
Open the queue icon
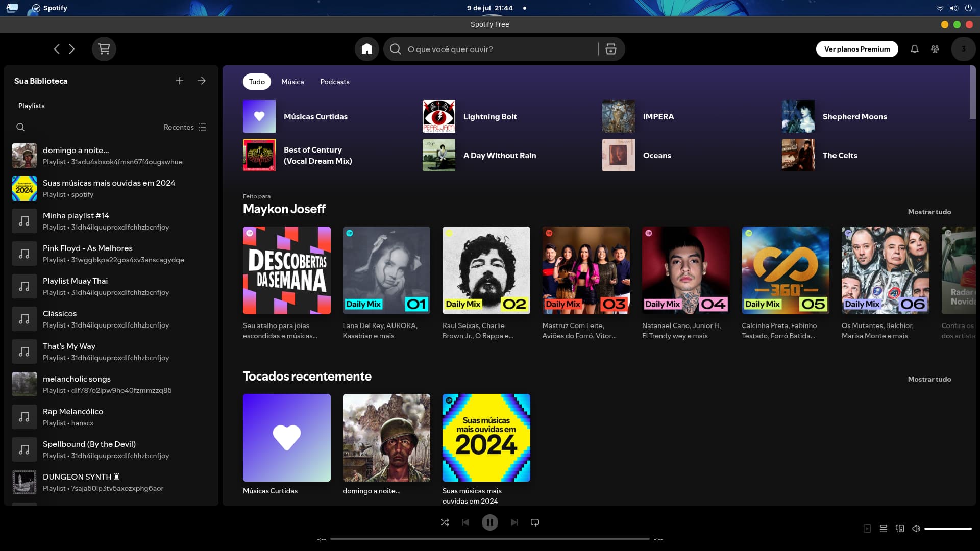pos(884,529)
